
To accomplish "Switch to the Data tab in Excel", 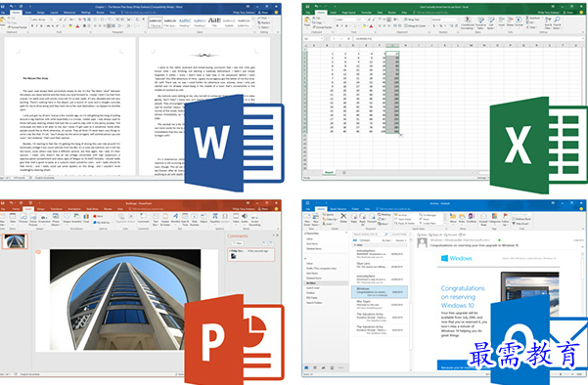I will pyautogui.click(x=380, y=13).
